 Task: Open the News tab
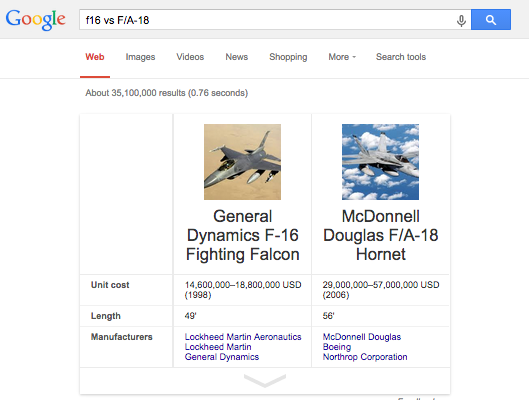click(236, 57)
